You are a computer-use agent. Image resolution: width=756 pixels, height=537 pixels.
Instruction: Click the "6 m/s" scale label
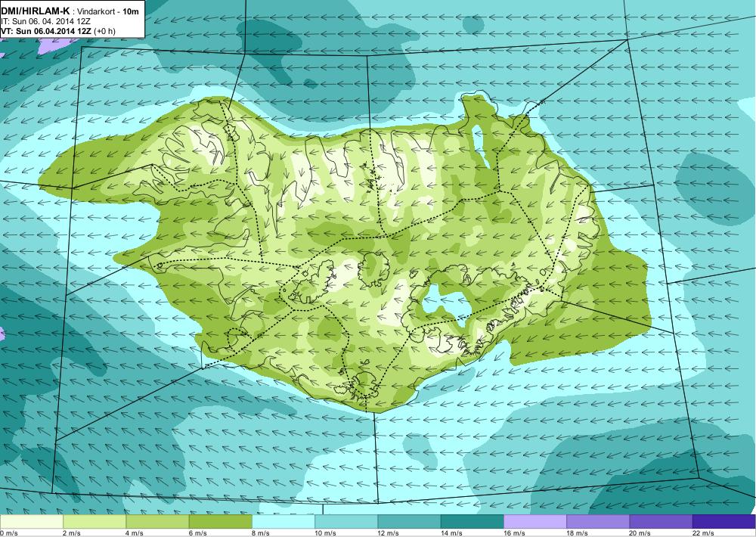coord(197,533)
